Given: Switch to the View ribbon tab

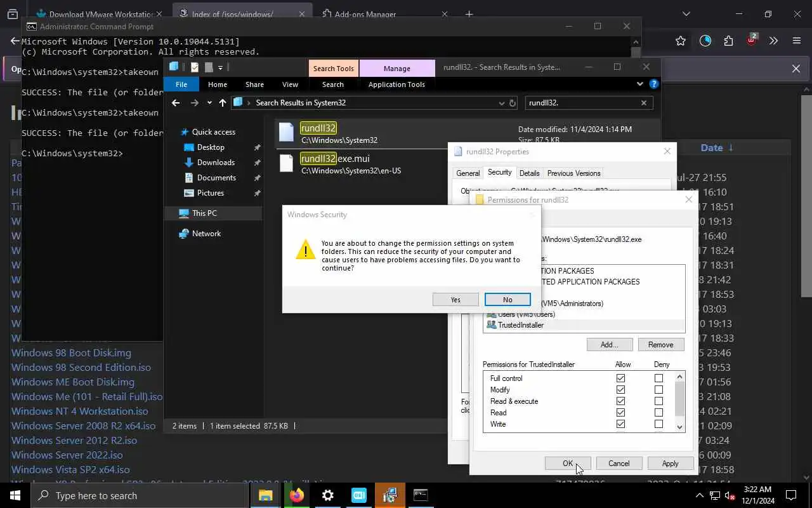Looking at the screenshot, I should 290,84.
